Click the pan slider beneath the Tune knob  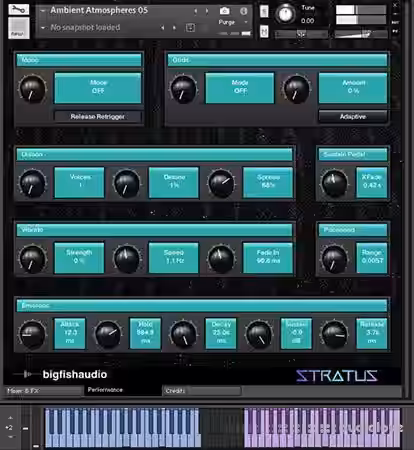[x=301, y=34]
